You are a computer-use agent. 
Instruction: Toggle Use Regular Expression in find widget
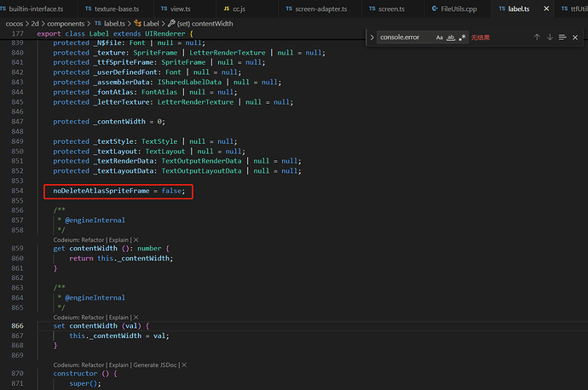coord(463,37)
